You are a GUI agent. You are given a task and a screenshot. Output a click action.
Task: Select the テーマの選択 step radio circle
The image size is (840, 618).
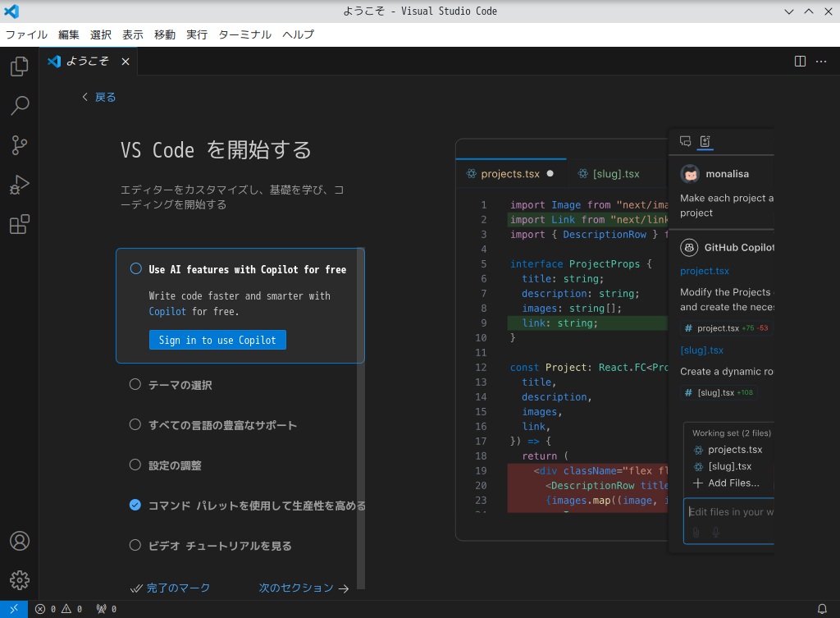(x=135, y=384)
